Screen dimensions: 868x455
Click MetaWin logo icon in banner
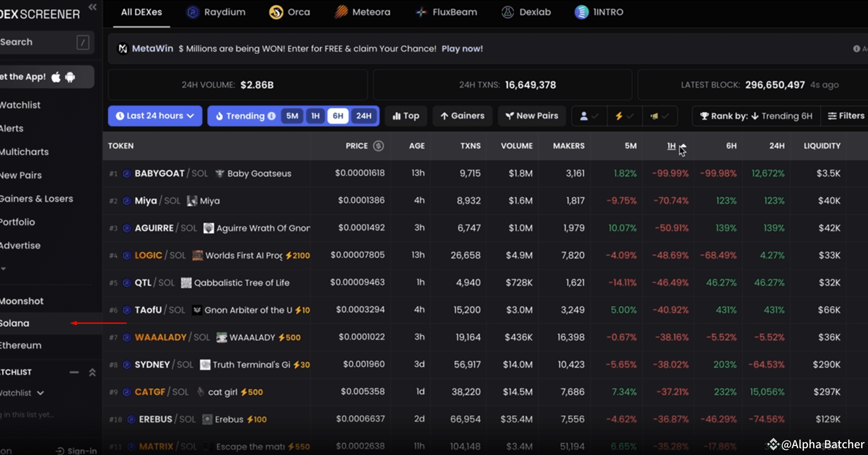tap(123, 48)
